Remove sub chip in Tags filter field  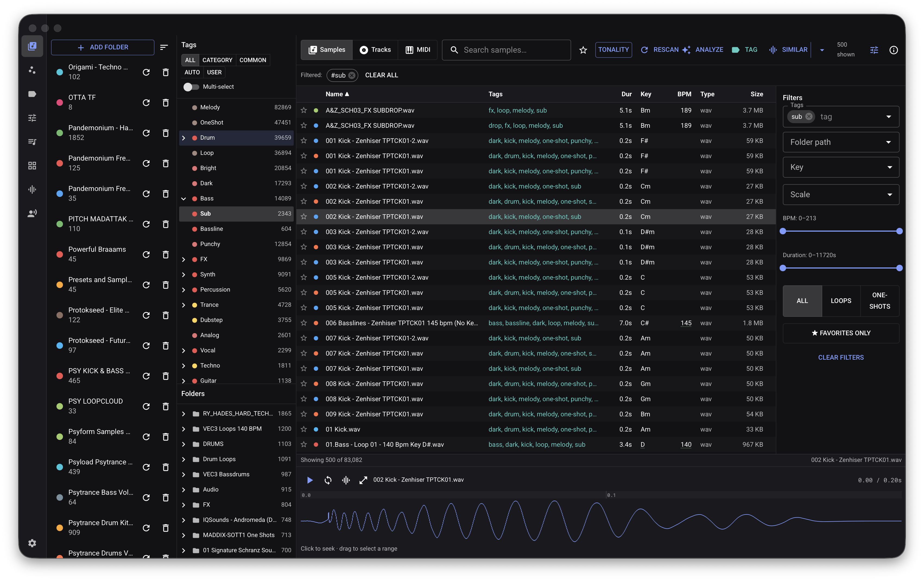click(808, 117)
